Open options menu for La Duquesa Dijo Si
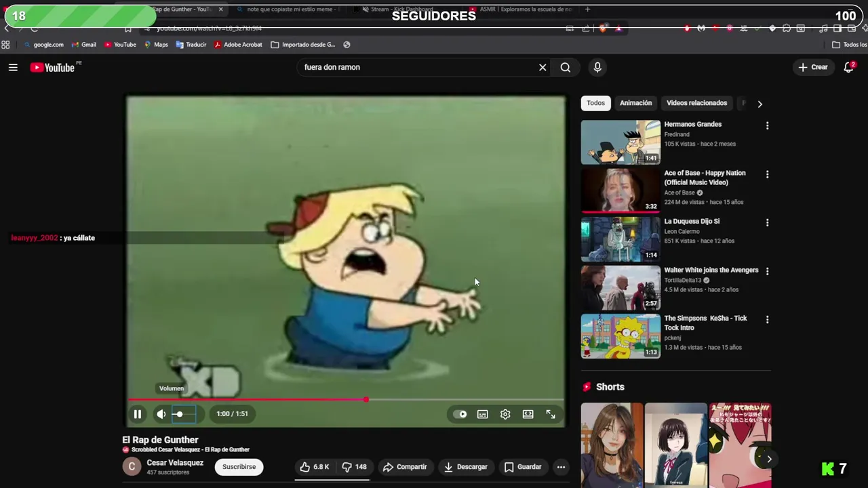Viewport: 868px width, 488px height. (x=767, y=222)
